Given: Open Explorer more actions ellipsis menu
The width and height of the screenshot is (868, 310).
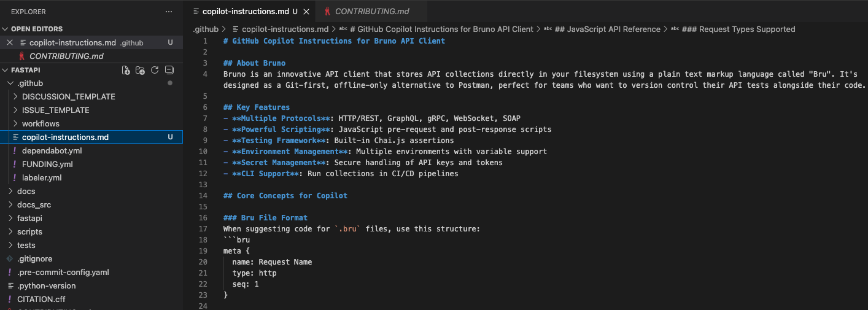Looking at the screenshot, I should [169, 12].
